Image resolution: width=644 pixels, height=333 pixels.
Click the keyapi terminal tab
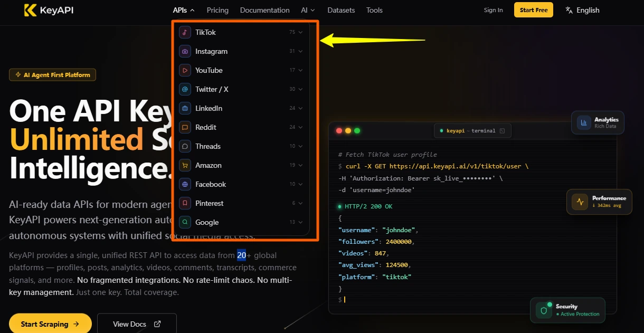472,131
